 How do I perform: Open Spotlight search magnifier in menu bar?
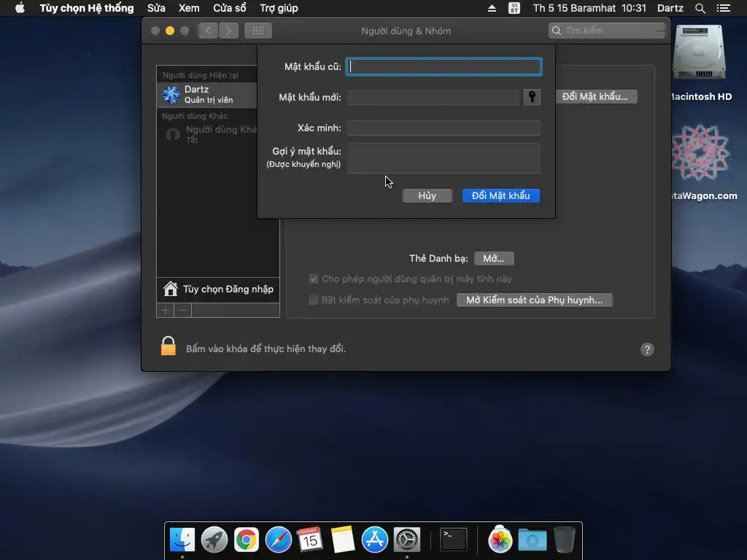(700, 8)
